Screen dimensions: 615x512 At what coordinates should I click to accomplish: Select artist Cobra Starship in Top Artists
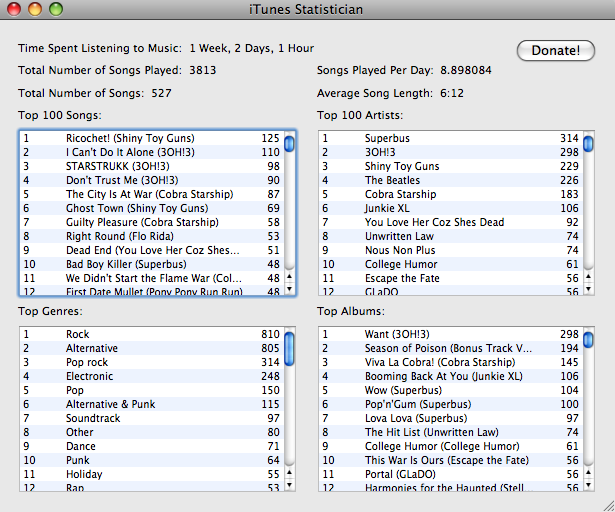[x=451, y=194]
